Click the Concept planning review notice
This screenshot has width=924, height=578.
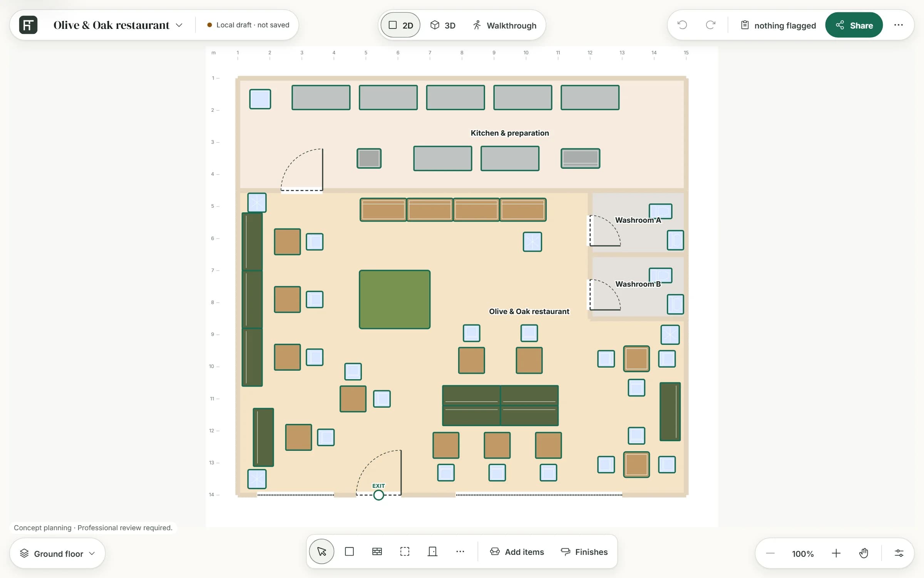93,528
